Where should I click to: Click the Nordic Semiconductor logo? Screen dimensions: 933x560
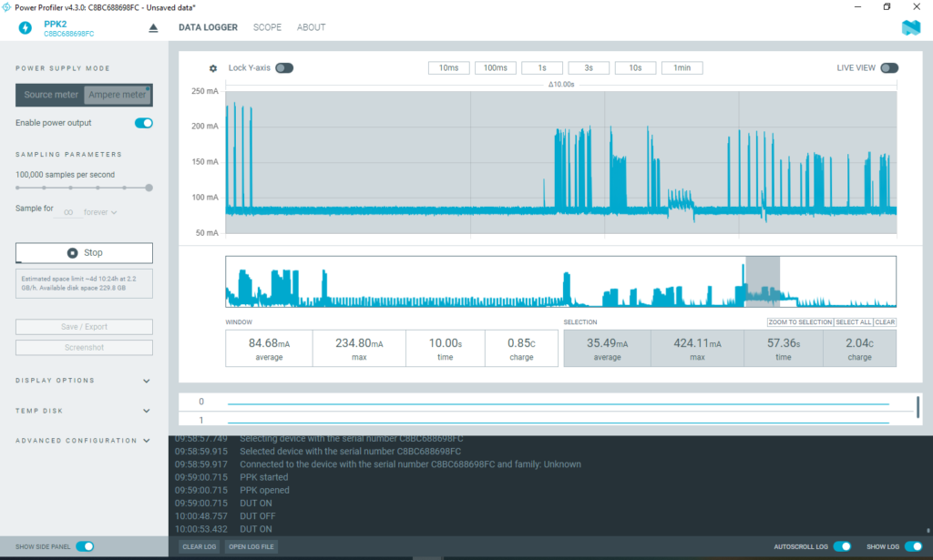pyautogui.click(x=911, y=27)
